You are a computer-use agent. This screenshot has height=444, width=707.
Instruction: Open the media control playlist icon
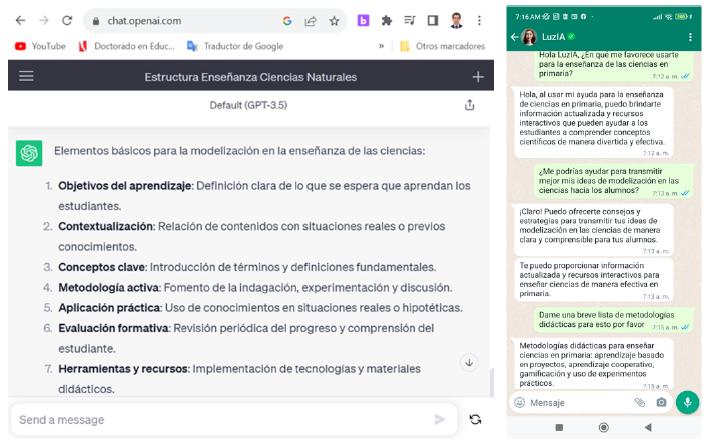pyautogui.click(x=409, y=20)
